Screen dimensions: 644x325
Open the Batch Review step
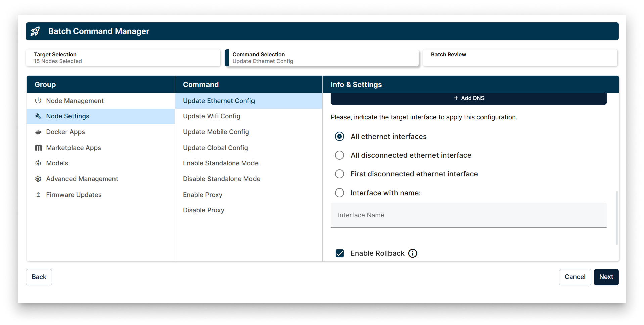(520, 58)
